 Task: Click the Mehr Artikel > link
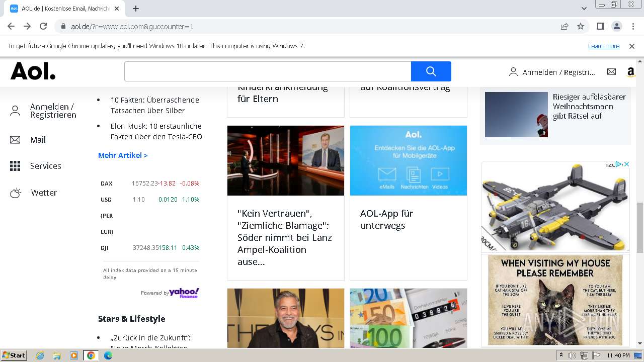(x=123, y=155)
